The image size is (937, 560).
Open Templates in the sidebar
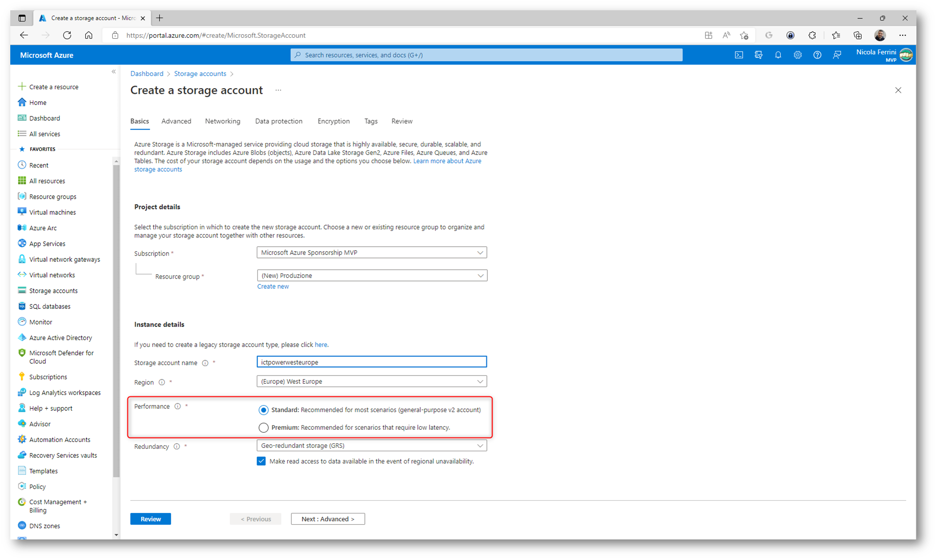click(43, 471)
